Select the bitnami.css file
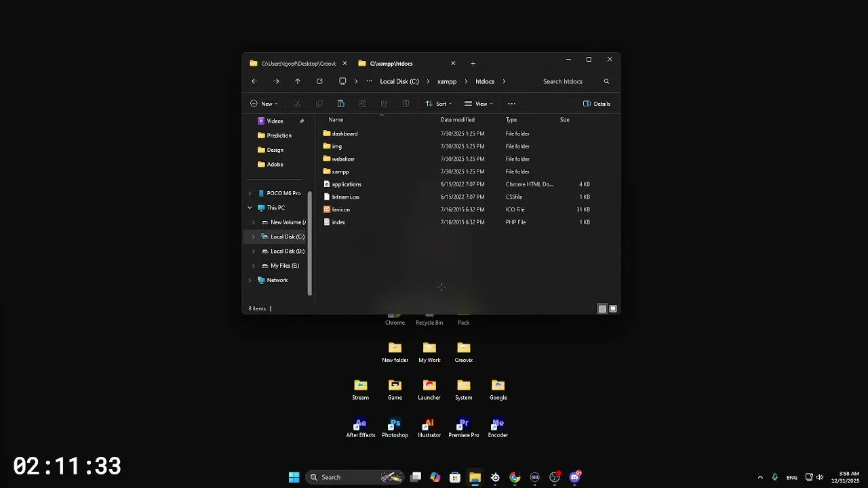Image resolution: width=868 pixels, height=488 pixels. [458, 197]
